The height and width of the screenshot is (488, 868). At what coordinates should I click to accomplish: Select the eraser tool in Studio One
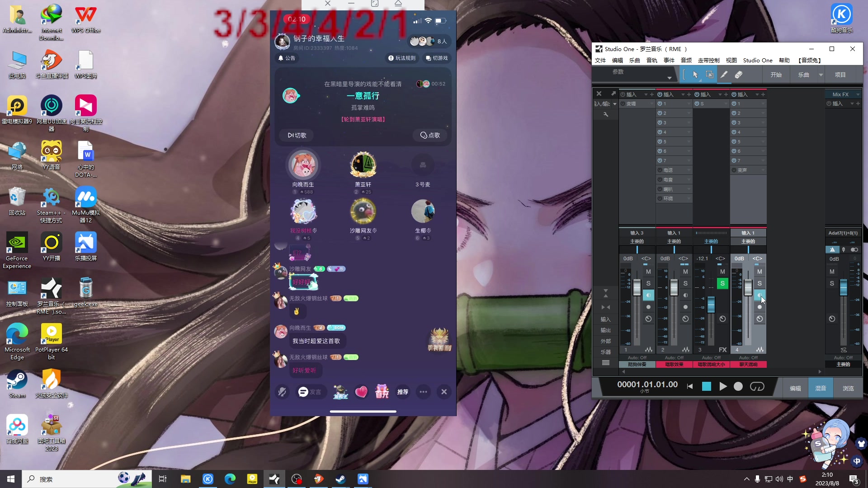(x=739, y=75)
